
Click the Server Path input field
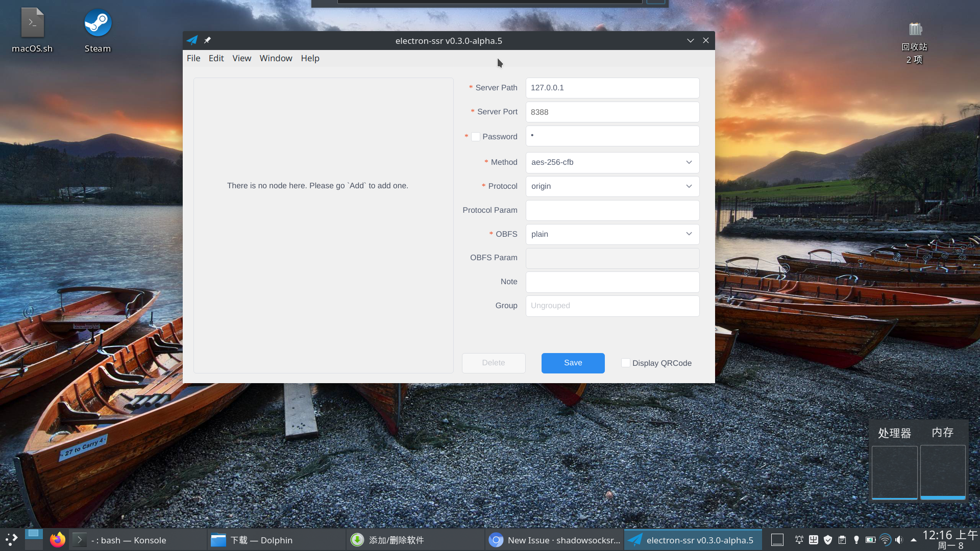[x=612, y=88]
